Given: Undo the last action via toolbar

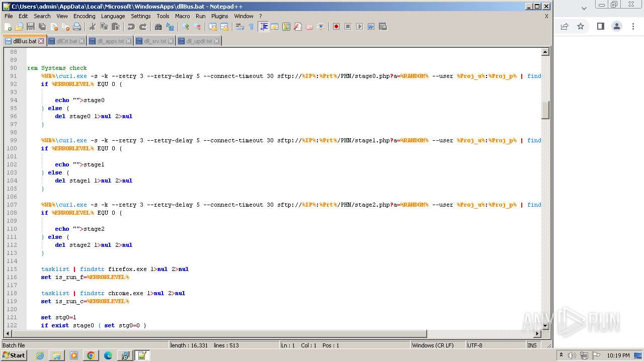Looking at the screenshot, I should pyautogui.click(x=131, y=27).
